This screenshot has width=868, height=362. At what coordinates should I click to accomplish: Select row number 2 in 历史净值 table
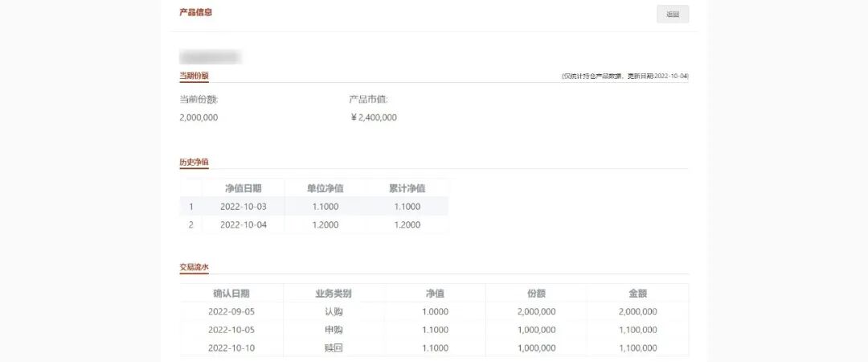(x=191, y=224)
